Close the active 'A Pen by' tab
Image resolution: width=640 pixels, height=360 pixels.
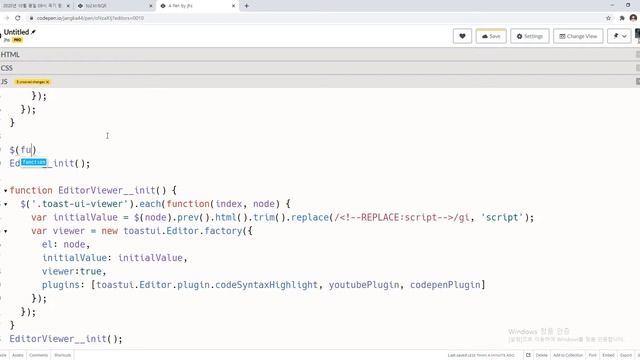(233, 6)
